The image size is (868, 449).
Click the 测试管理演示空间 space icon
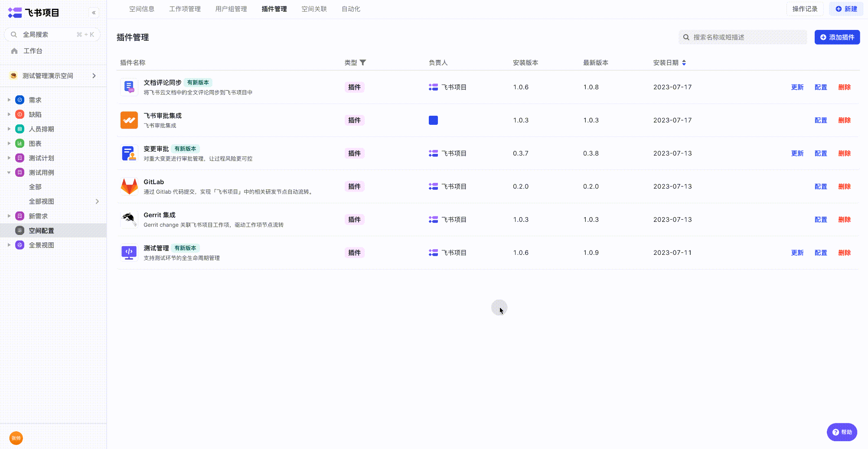tap(13, 76)
